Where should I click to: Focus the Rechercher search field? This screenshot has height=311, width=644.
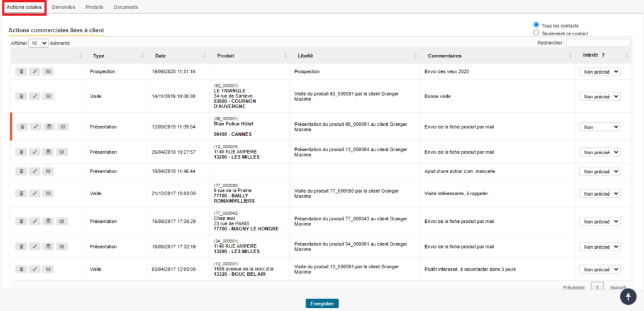pyautogui.click(x=597, y=43)
